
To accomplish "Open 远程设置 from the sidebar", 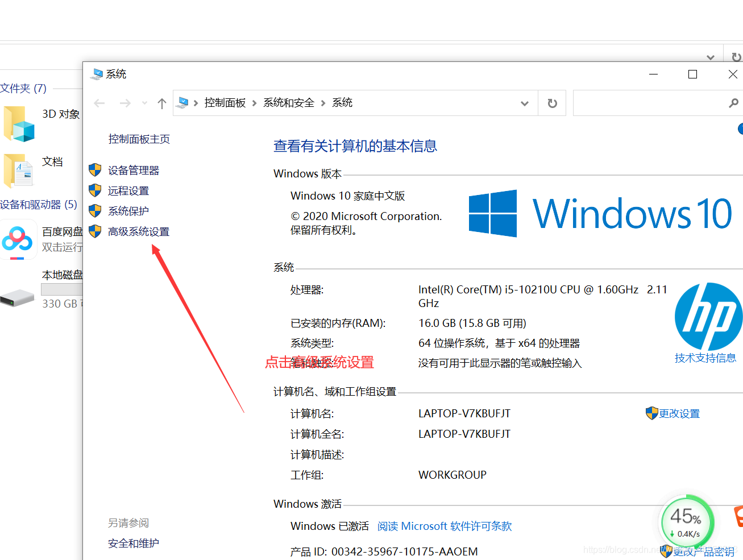I will 128,191.
